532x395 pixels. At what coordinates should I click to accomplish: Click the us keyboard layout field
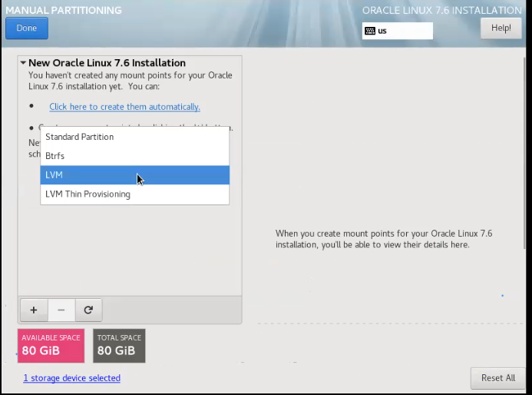tap(398, 31)
